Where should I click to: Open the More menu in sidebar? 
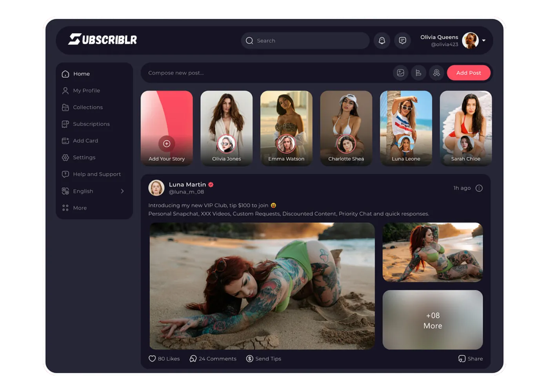(80, 208)
